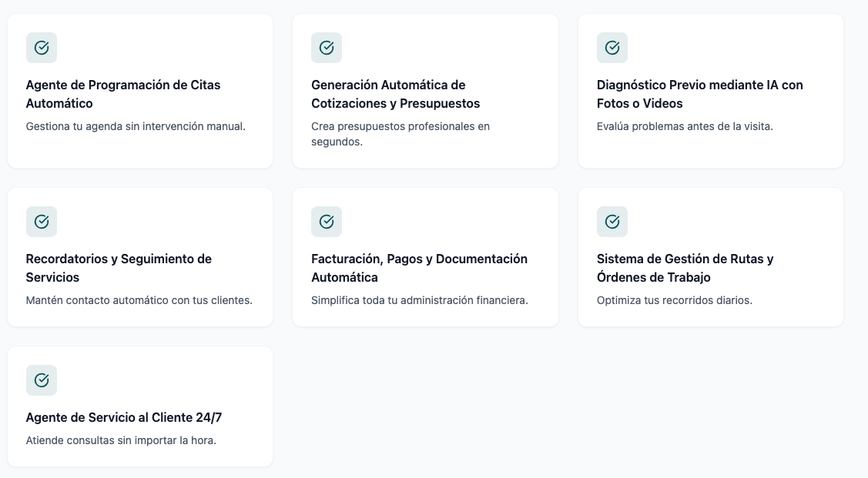
Task: Click 'Simplifica toda tu administración financiera' text
Action: coord(419,300)
